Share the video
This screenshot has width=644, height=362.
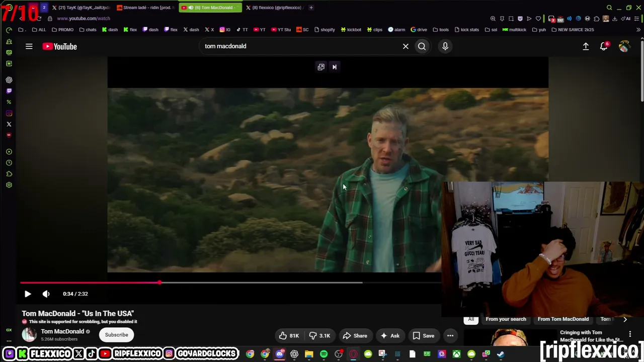pyautogui.click(x=355, y=336)
